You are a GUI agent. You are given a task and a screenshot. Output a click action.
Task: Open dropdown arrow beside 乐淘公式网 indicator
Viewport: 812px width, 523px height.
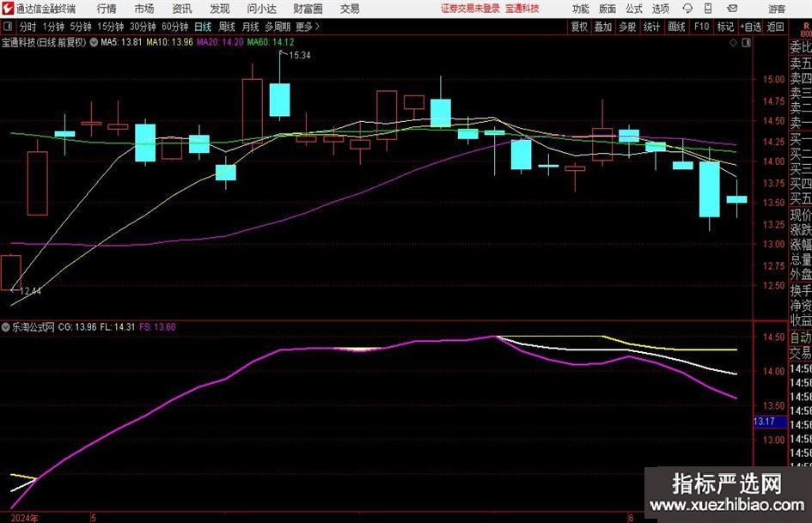[6, 326]
